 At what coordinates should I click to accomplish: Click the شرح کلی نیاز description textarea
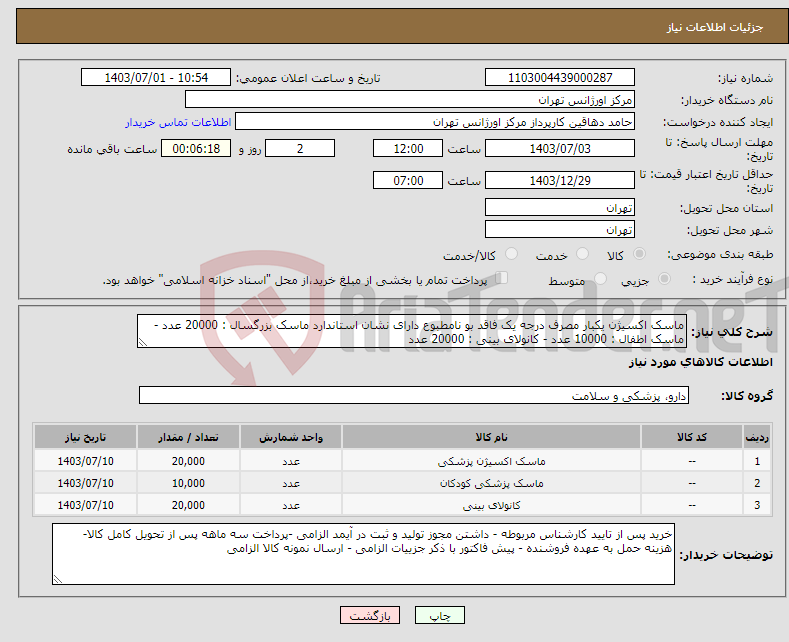pyautogui.click(x=412, y=331)
